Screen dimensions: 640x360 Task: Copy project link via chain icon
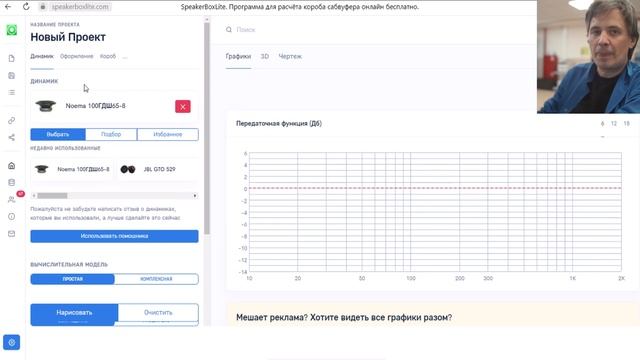click(x=11, y=120)
